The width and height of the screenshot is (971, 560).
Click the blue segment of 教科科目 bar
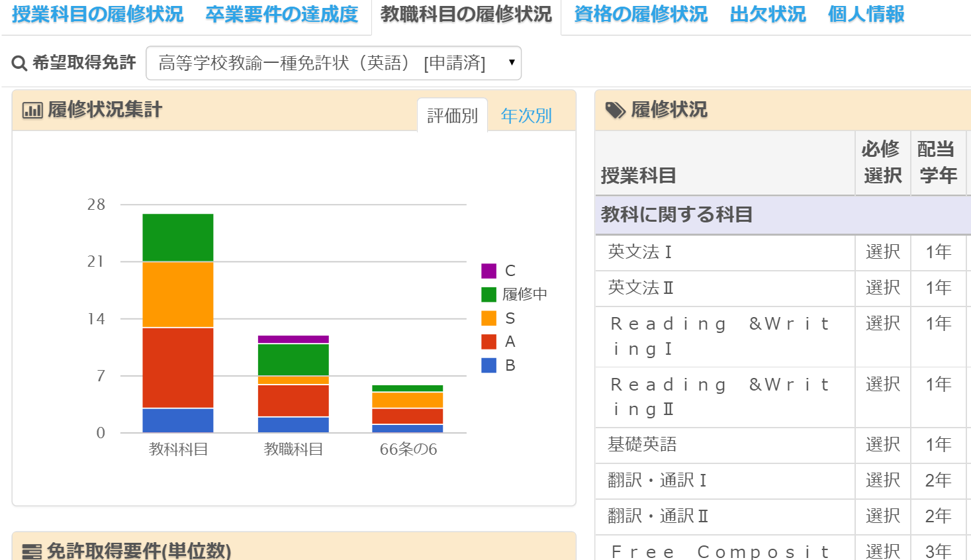click(x=178, y=421)
